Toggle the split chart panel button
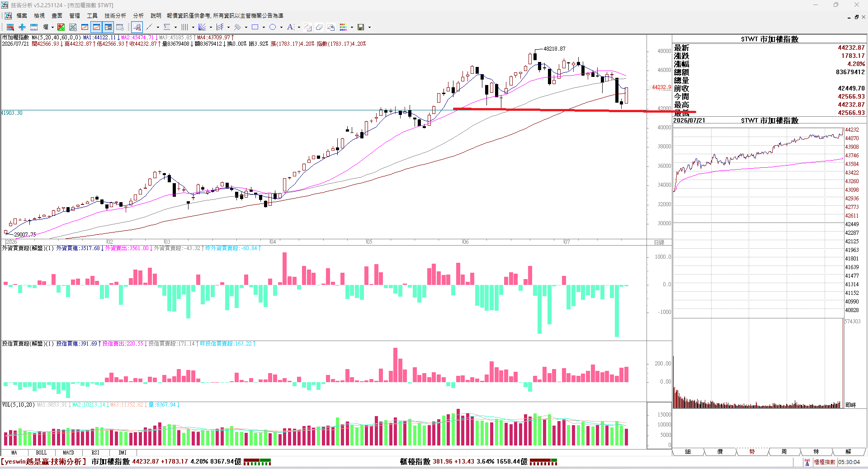The width and height of the screenshot is (868, 469). pos(108,27)
